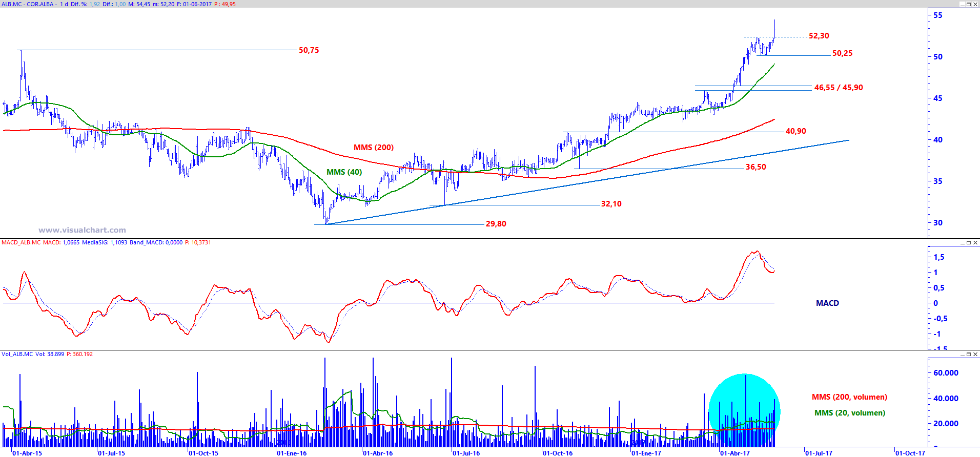Select the 36,50 support level label
This screenshot has height=457, width=980.
[x=756, y=167]
